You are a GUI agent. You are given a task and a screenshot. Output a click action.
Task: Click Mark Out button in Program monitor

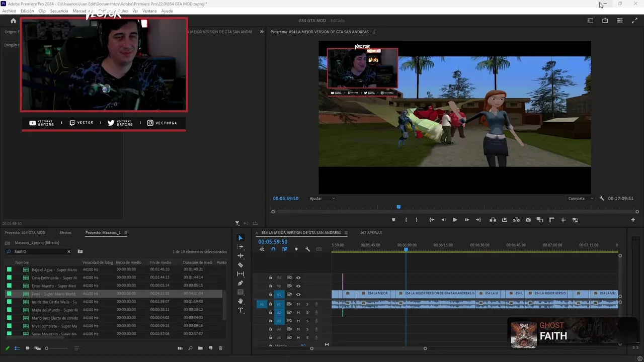tap(417, 220)
